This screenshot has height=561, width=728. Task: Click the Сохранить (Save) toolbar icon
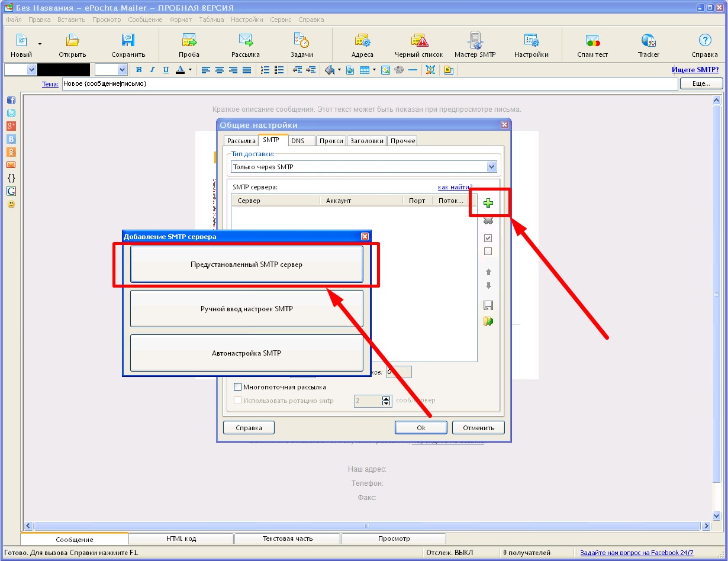pos(128,41)
